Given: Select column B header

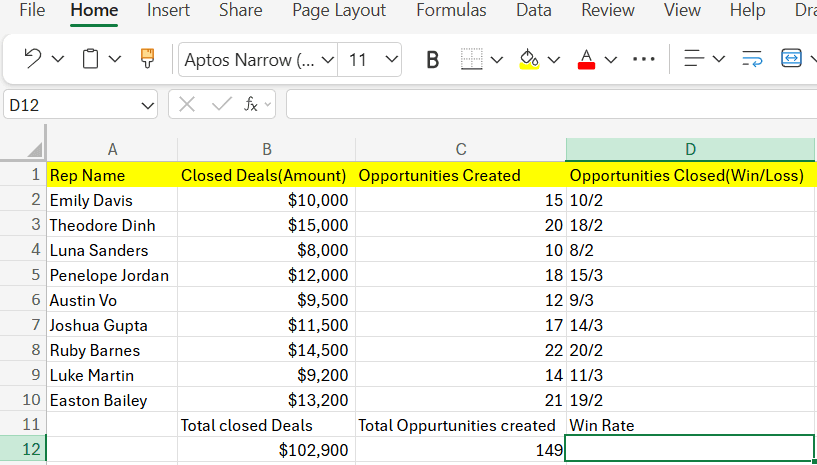Looking at the screenshot, I should coord(267,150).
